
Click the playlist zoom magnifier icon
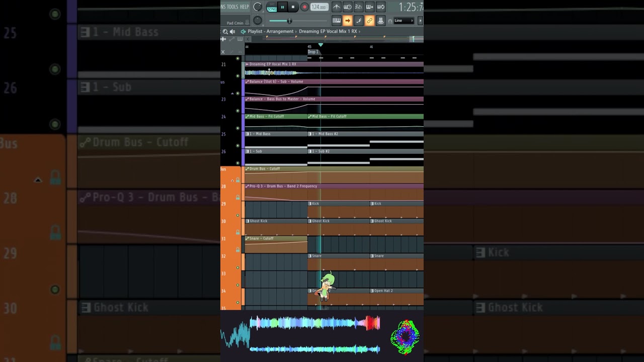(225, 31)
